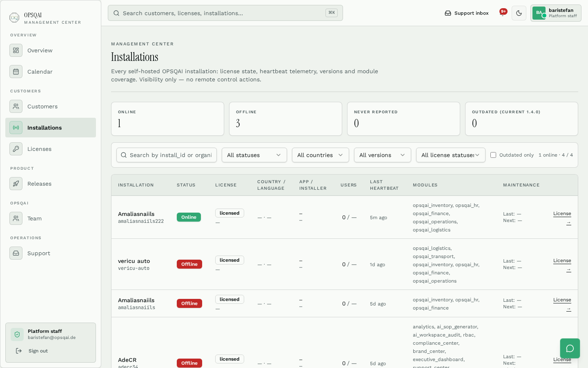Click the AdeCR installation name

pos(127,360)
